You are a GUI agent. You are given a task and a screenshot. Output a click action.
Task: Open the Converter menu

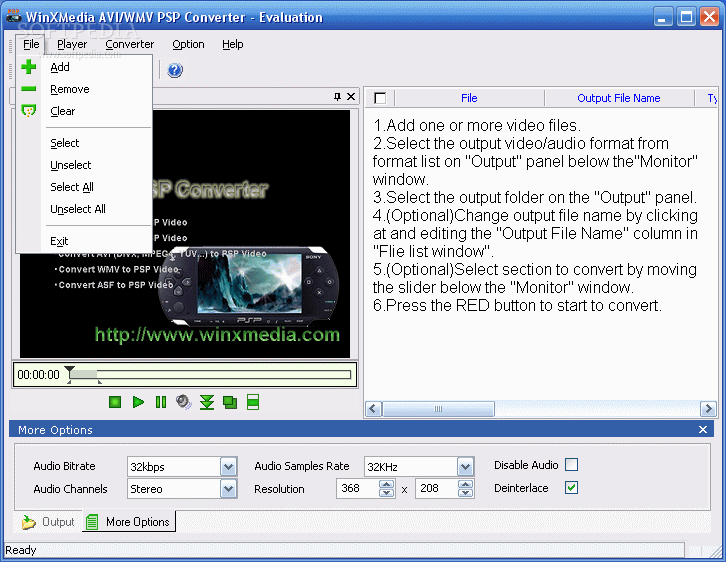130,44
